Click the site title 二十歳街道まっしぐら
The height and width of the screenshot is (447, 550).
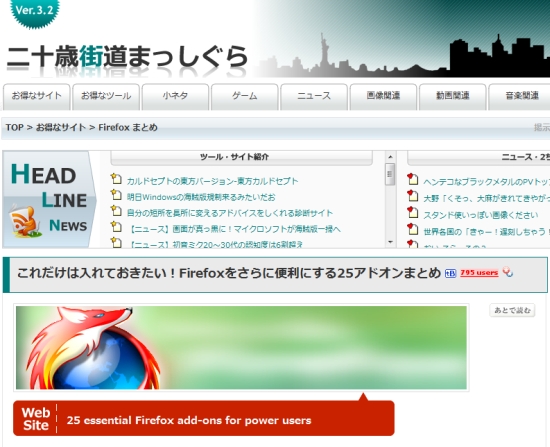[127, 56]
